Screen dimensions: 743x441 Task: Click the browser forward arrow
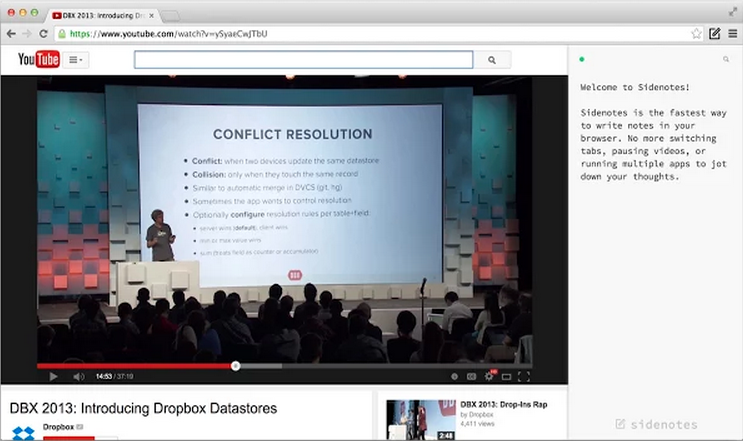point(27,34)
